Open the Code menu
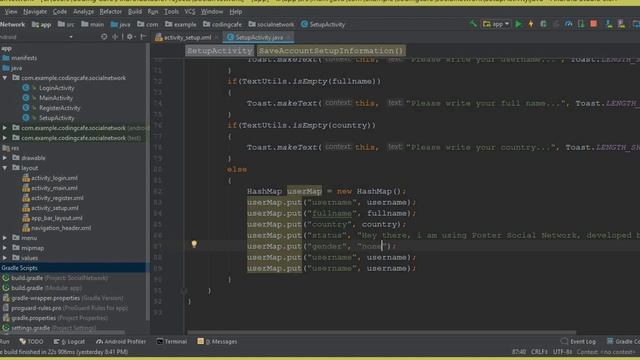Screen dimensions: 640x360 [x=60, y=11]
